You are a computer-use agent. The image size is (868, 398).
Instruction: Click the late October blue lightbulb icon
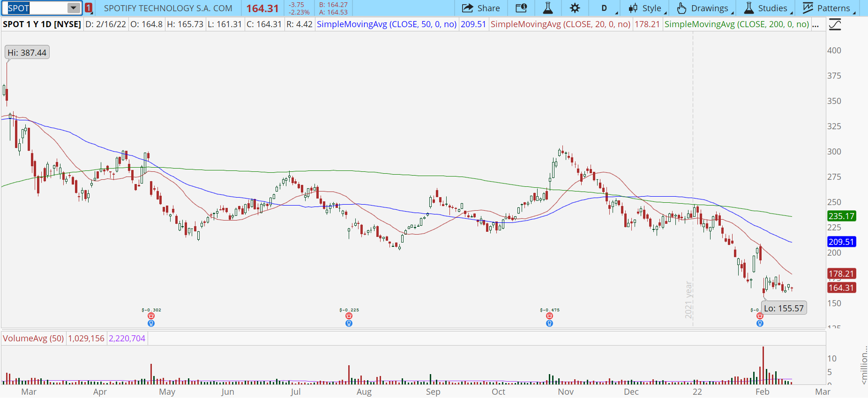tap(549, 323)
